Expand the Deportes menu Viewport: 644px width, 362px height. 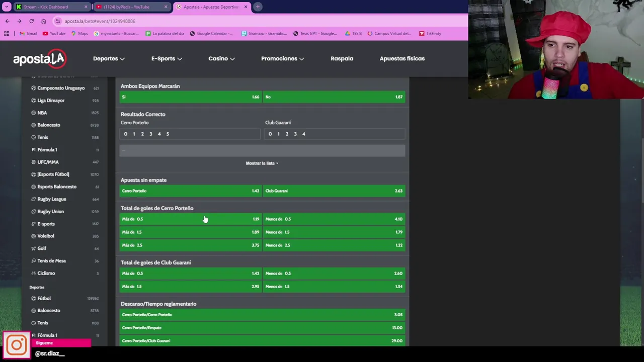(109, 58)
